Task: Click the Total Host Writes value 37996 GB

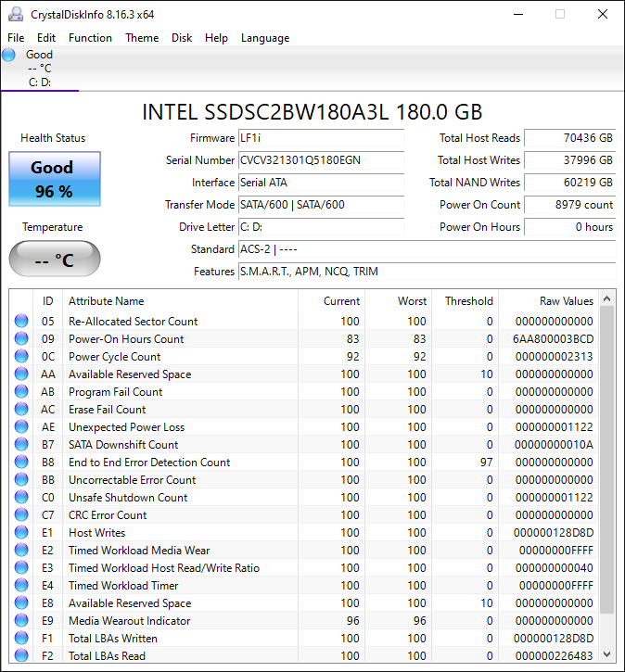Action: (569, 160)
